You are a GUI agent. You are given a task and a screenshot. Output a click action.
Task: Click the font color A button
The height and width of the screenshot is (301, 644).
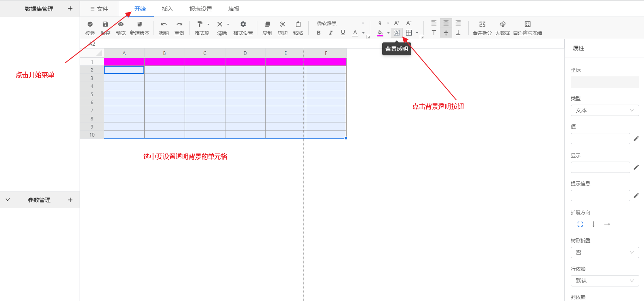[355, 33]
